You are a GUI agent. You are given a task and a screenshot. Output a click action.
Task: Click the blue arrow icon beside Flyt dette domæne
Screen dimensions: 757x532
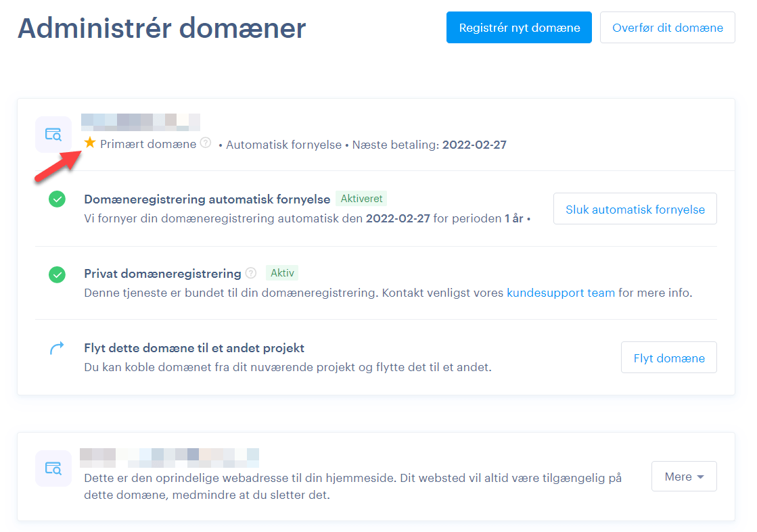58,348
